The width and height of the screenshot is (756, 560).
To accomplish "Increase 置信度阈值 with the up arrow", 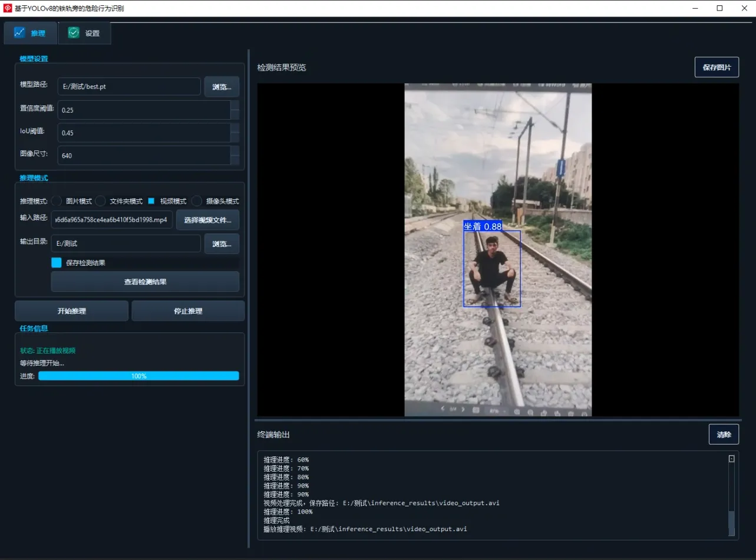I will pyautogui.click(x=235, y=105).
